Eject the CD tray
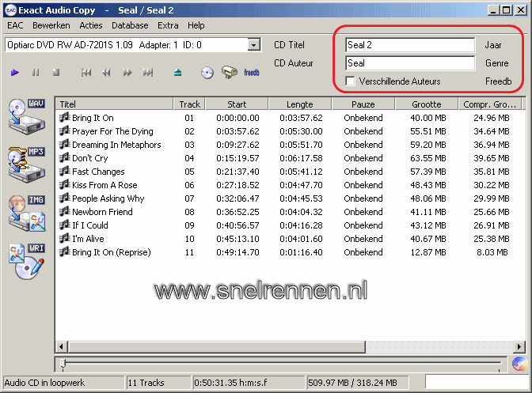Viewport: 532px width, 393px height. (178, 73)
